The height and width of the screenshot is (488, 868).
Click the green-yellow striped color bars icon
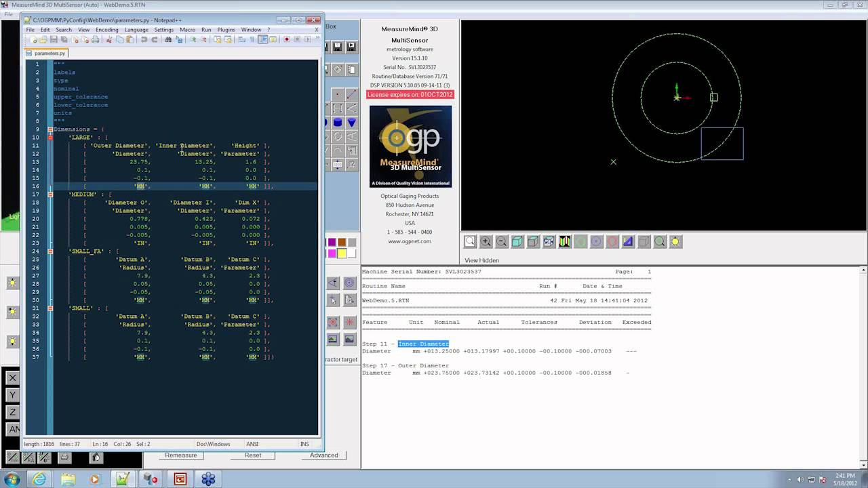[564, 241]
